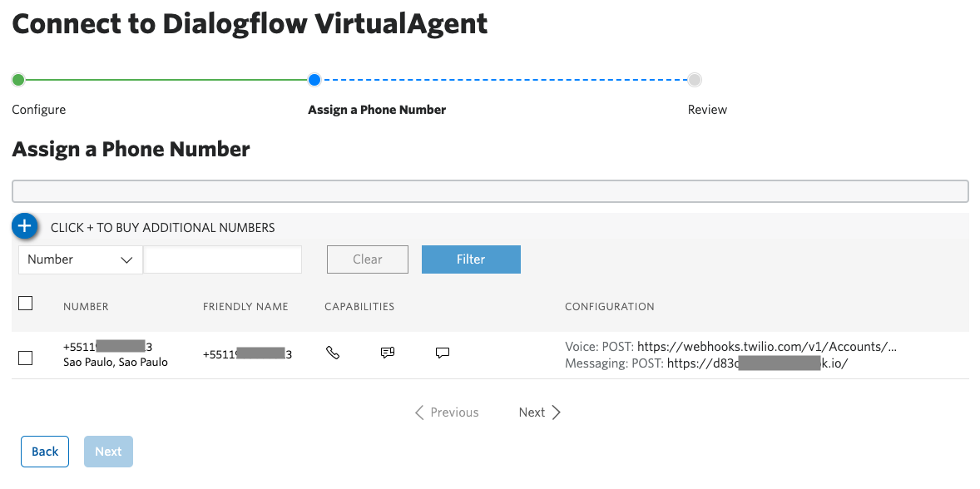This screenshot has width=980, height=489.
Task: Select the Configure step label
Action: (37, 109)
